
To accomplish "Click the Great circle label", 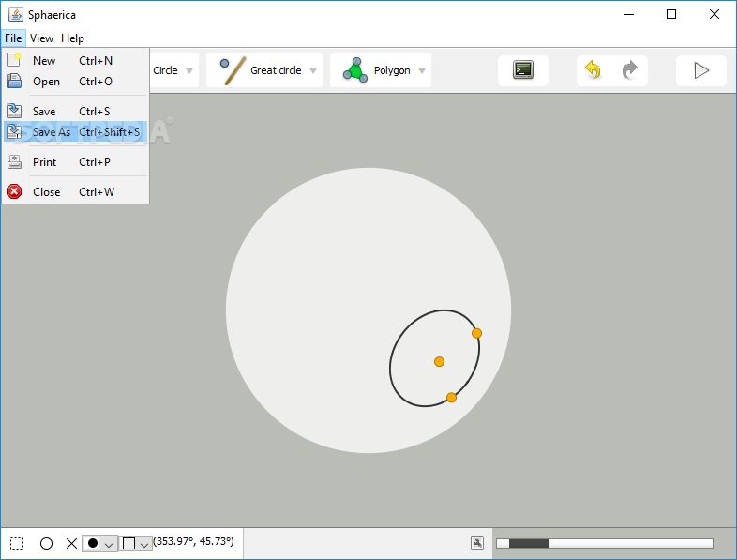I will (x=276, y=70).
